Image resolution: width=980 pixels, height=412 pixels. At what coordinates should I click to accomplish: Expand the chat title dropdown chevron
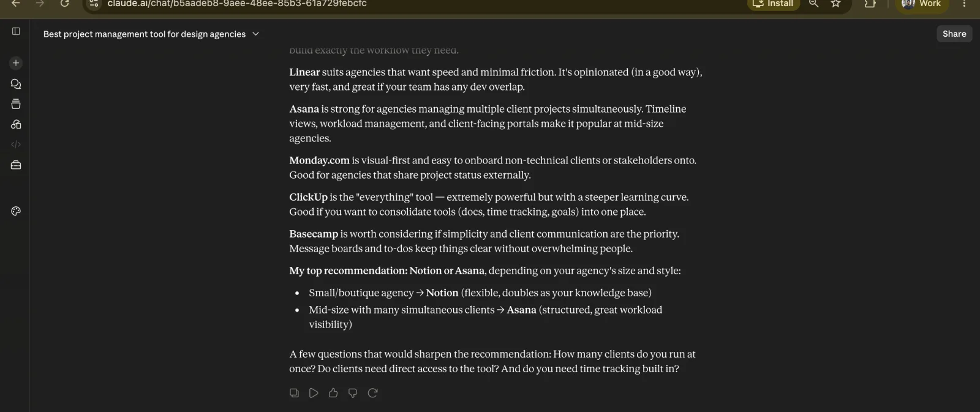[255, 34]
